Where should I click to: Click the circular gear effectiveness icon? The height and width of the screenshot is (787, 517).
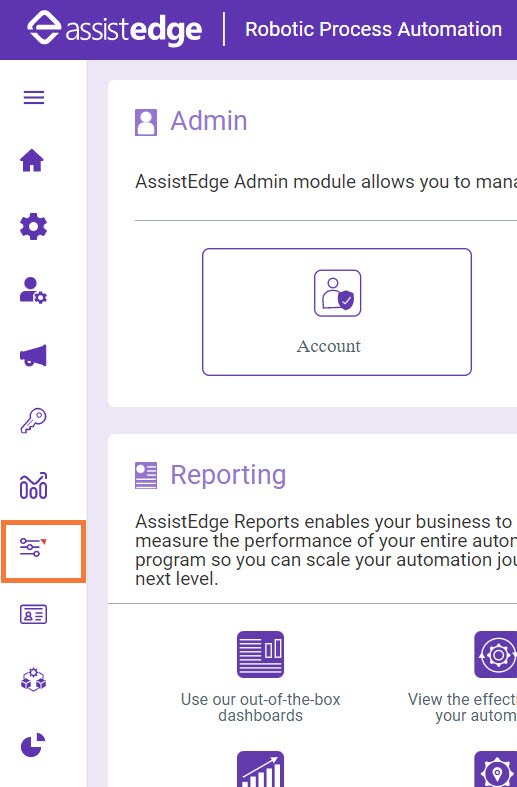click(x=495, y=654)
